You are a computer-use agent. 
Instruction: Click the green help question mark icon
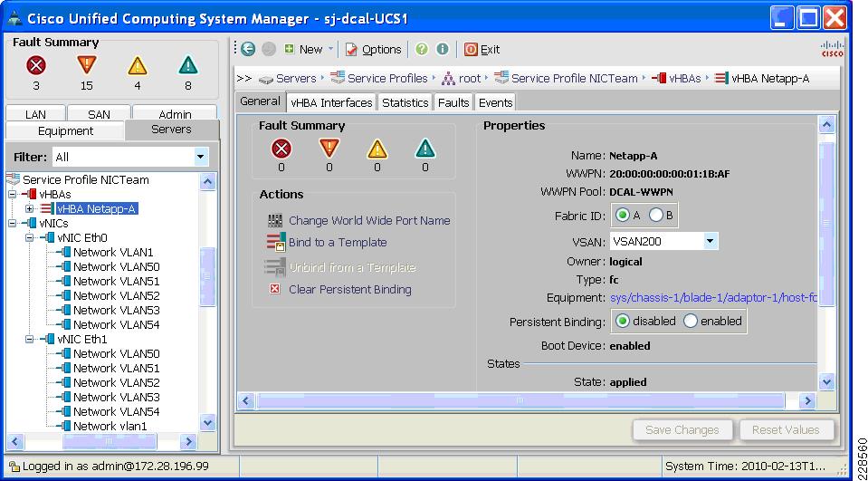(x=421, y=49)
